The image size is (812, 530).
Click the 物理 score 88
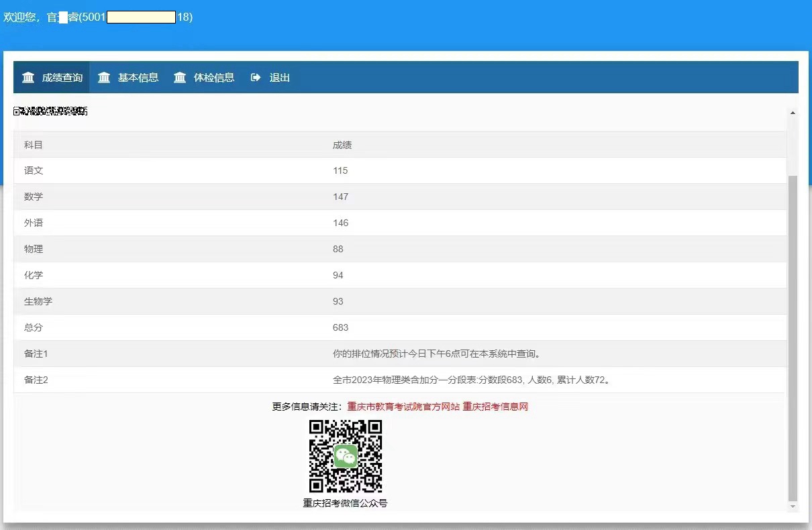(338, 249)
